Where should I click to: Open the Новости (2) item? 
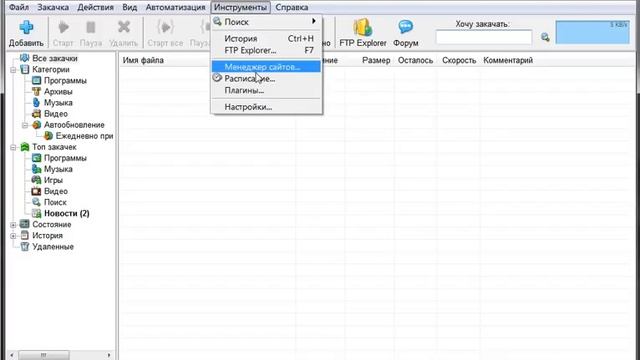point(67,213)
